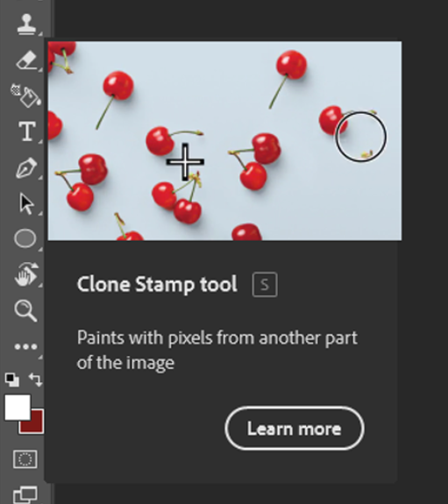448x504 pixels.
Task: Click the Clone Stamp tool tooltip title
Action: 157,285
